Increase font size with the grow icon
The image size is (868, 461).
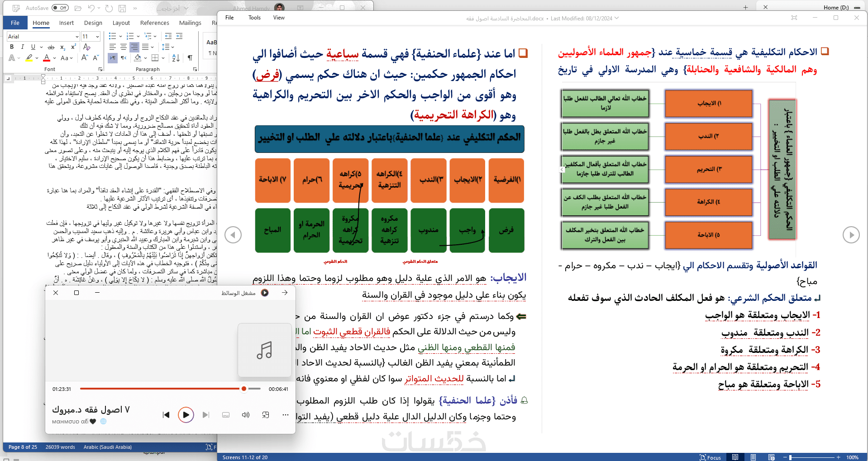[x=85, y=58]
